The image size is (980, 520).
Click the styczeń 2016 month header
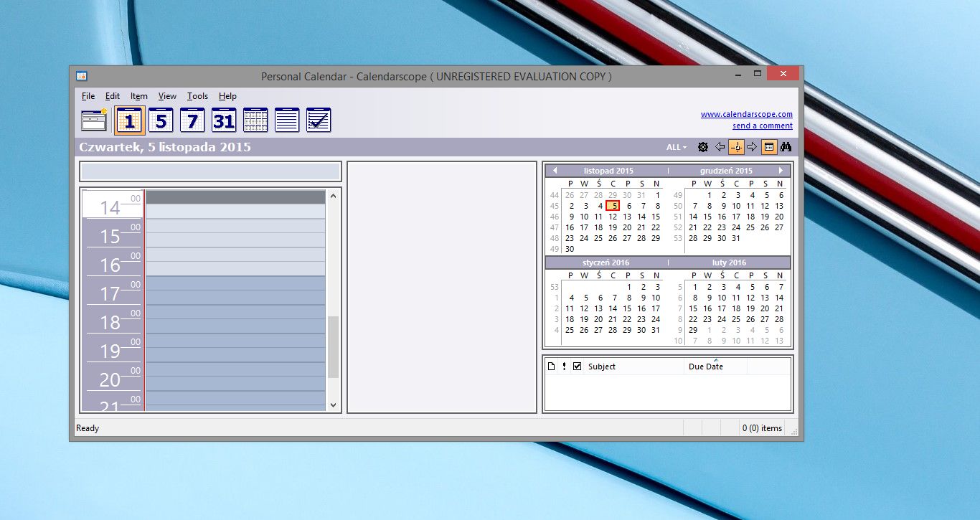click(606, 263)
